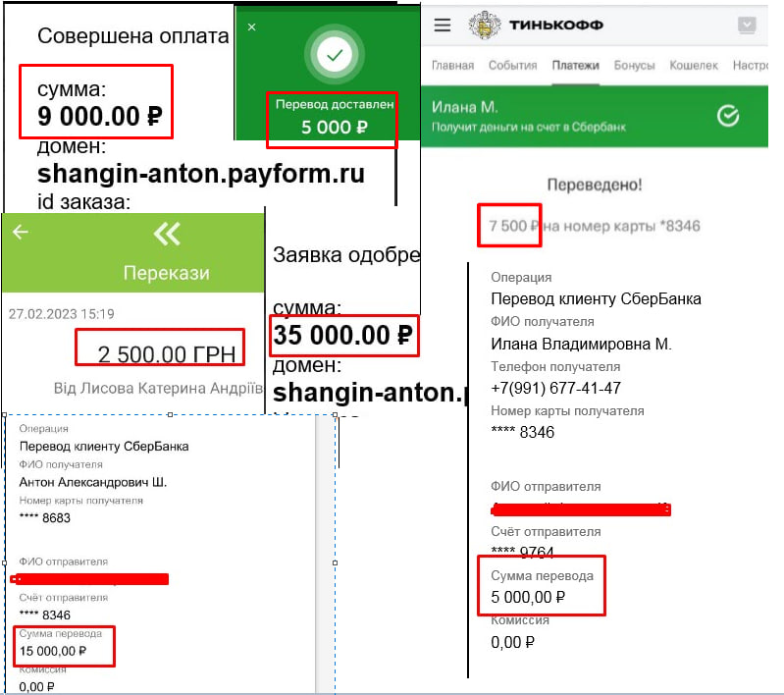Close the green transfer delivered popup
This screenshot has height=695, width=784.
point(251,27)
